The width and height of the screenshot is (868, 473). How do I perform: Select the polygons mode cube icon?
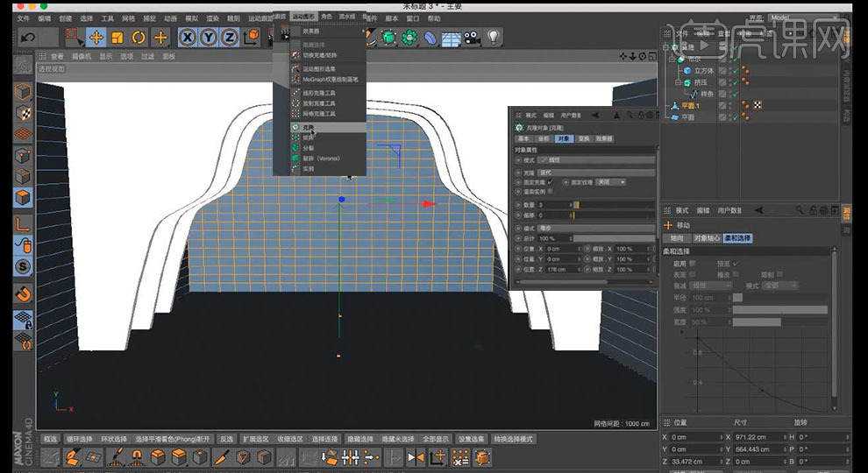23,198
